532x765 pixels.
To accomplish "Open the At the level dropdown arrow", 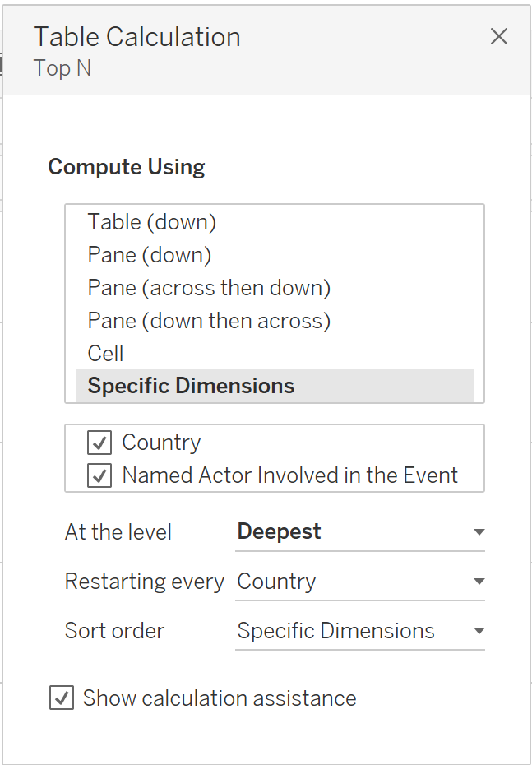I will click(x=479, y=532).
